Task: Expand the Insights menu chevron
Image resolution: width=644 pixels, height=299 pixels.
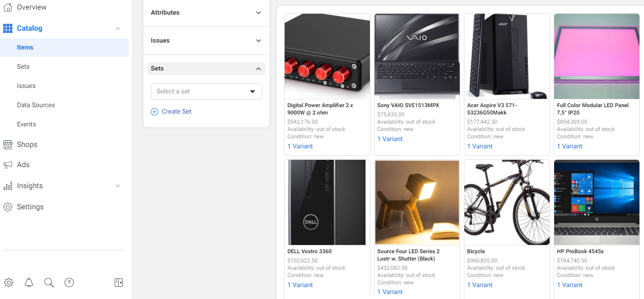Action: 118,186
